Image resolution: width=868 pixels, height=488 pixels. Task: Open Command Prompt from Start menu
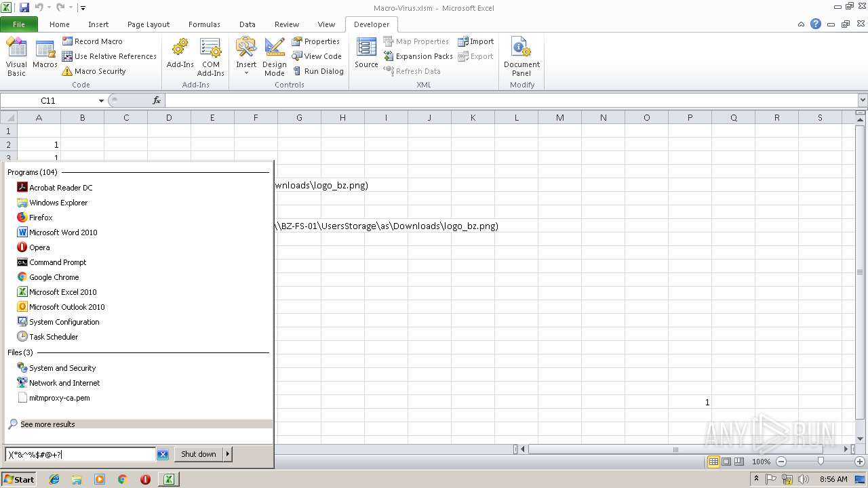[x=52, y=262]
